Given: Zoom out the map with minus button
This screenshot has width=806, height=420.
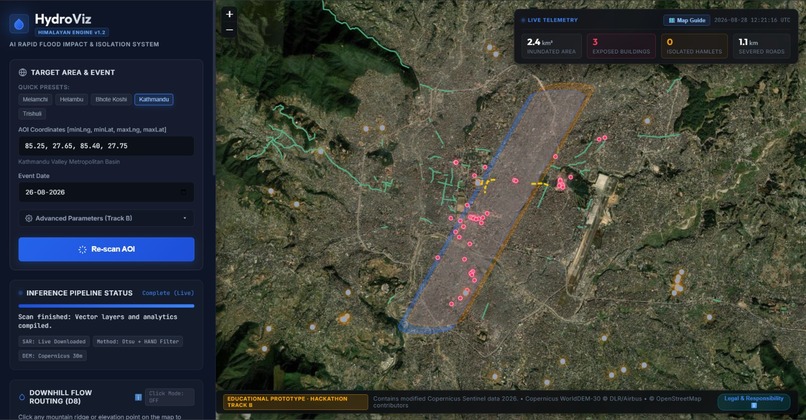Looking at the screenshot, I should click(x=229, y=30).
